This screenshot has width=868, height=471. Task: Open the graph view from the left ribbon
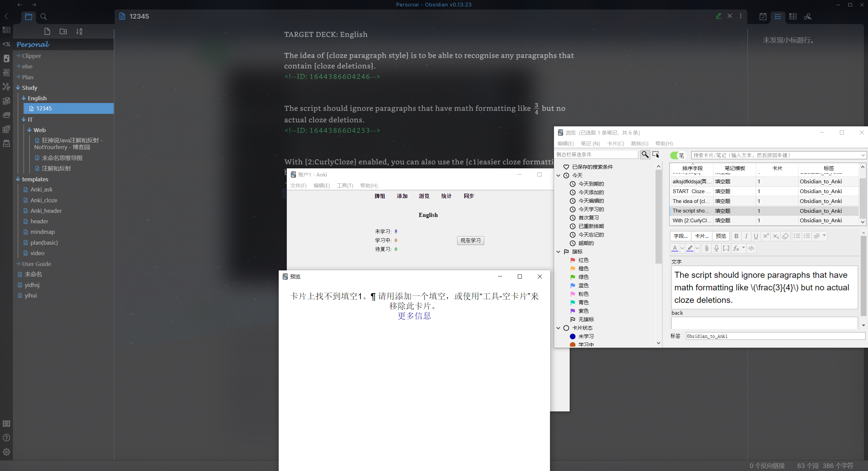pyautogui.click(x=6, y=87)
